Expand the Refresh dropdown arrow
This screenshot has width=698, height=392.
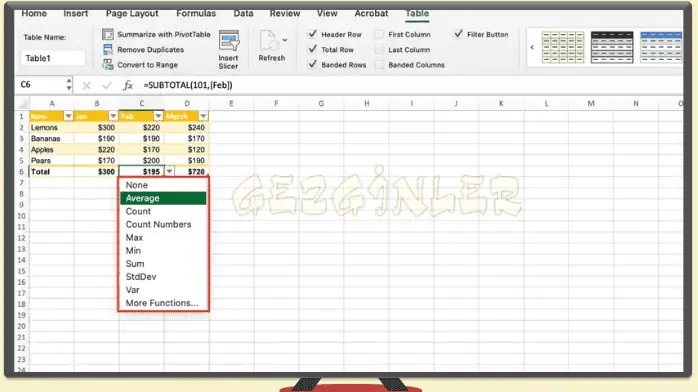(x=285, y=40)
